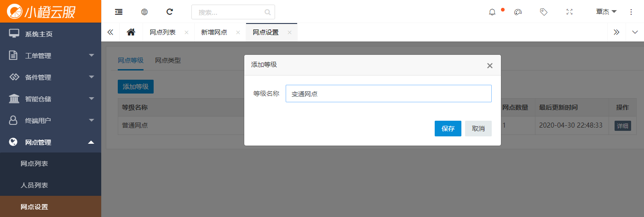Viewport: 644px width, 217px height.
Task: Click the refresh icon in top bar
Action: [170, 12]
